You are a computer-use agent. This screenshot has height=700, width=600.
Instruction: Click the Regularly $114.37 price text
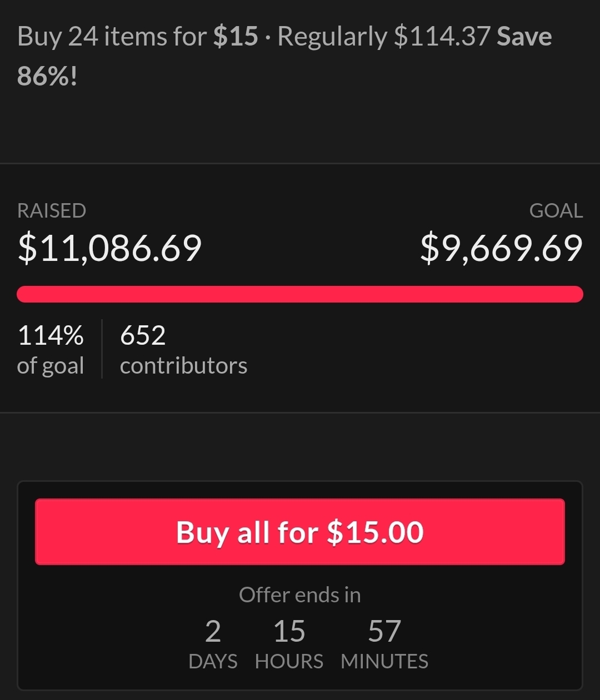click(383, 37)
